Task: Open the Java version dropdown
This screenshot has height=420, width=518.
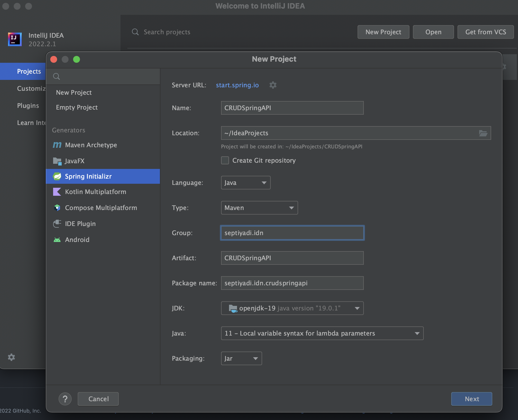Action: 322,333
